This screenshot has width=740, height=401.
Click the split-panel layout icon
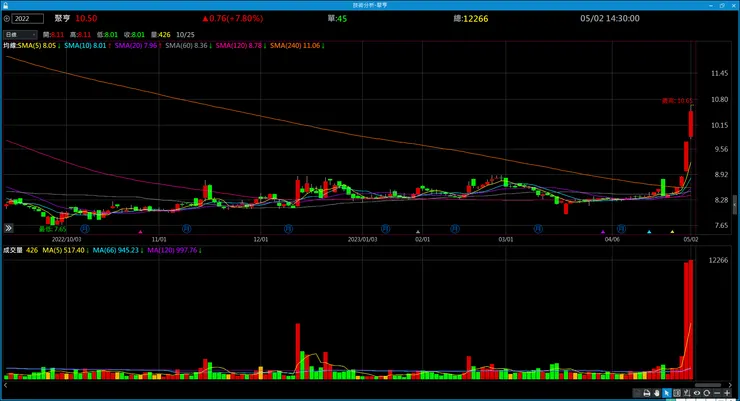point(677,393)
